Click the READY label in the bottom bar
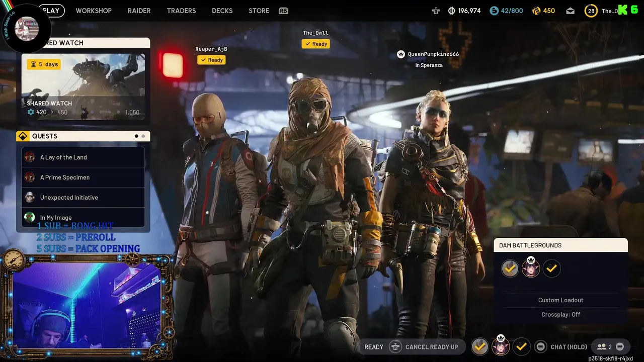Image resolution: width=644 pixels, height=362 pixels. tap(374, 347)
